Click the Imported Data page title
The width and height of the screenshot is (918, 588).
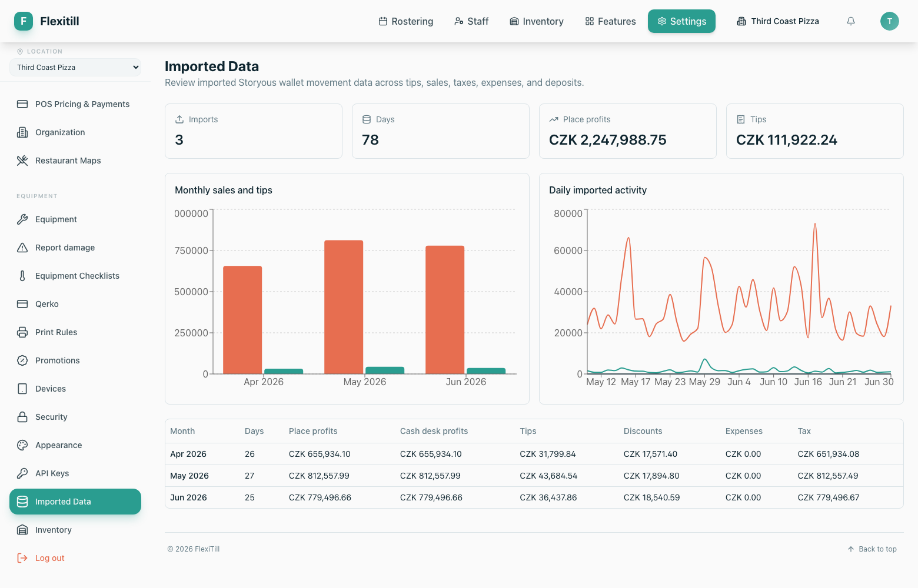(x=212, y=66)
